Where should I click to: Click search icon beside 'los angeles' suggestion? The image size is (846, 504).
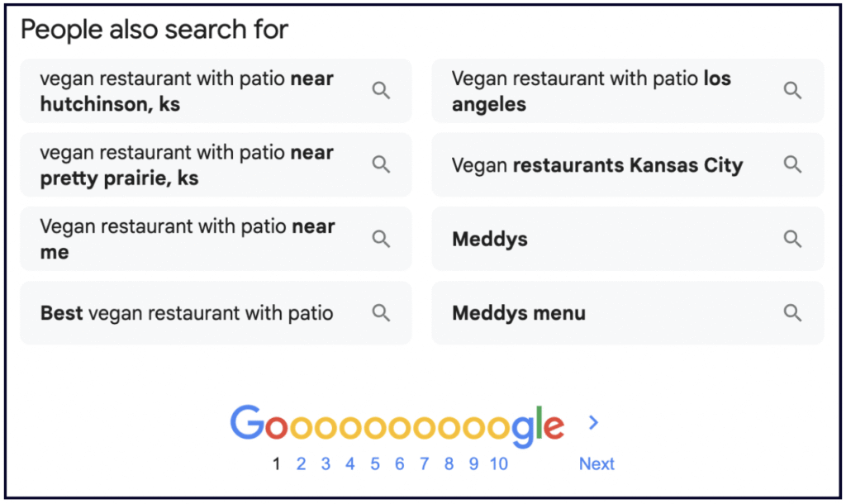(x=792, y=91)
